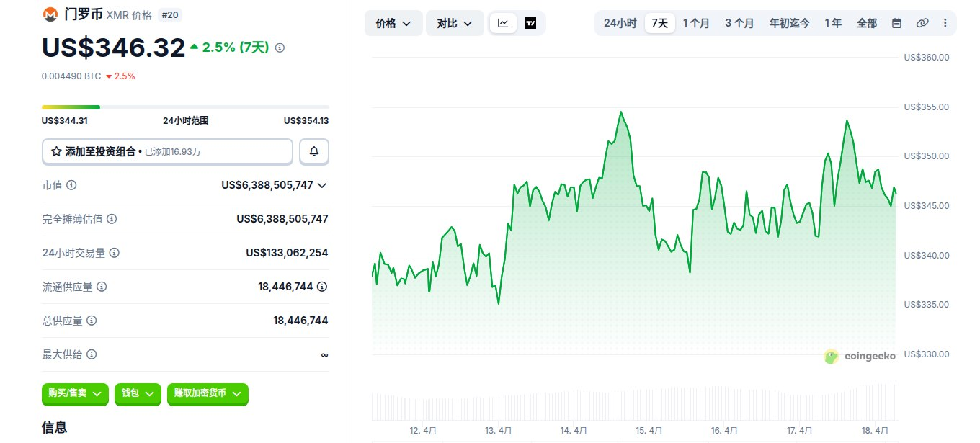Click the CoinGecko logo on chart
980x443 pixels.
coord(860,356)
